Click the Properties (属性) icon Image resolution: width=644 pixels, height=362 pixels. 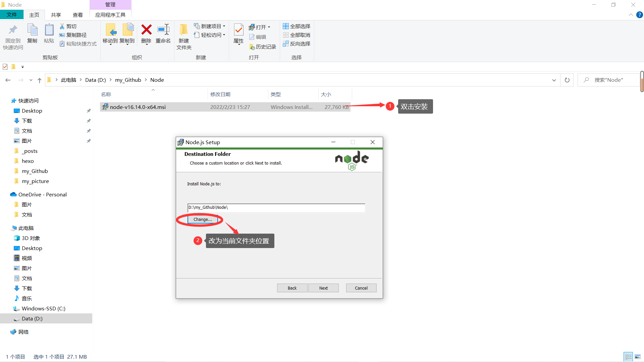pyautogui.click(x=238, y=30)
